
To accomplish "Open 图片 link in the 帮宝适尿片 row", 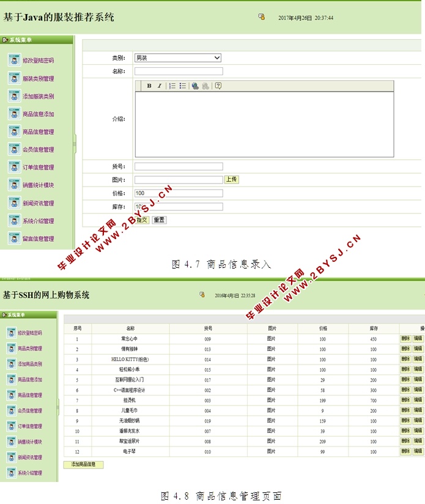I will 272,441.
